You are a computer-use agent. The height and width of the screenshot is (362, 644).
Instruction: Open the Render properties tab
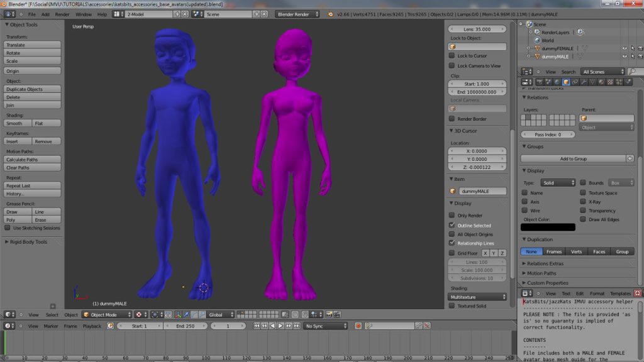[540, 83]
